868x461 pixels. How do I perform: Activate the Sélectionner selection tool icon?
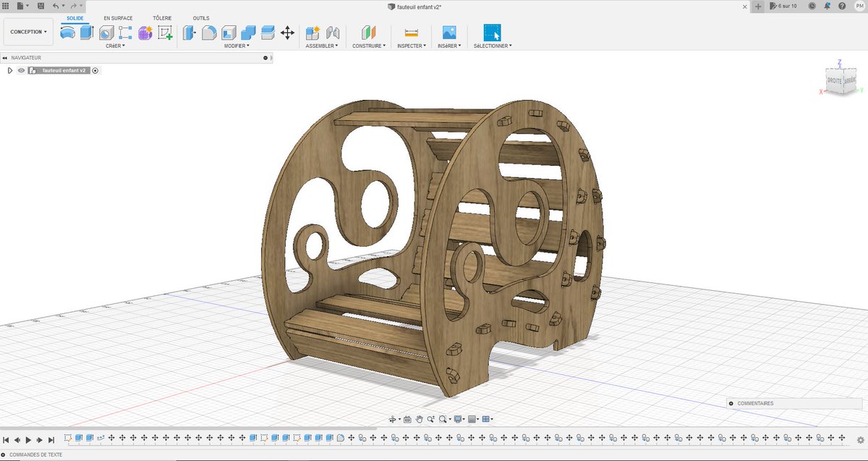(x=492, y=33)
